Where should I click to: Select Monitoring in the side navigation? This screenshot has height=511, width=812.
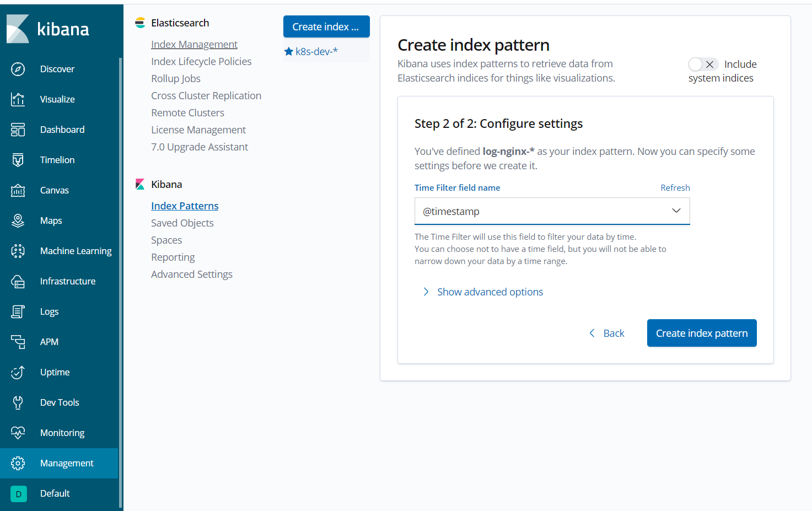coord(62,433)
